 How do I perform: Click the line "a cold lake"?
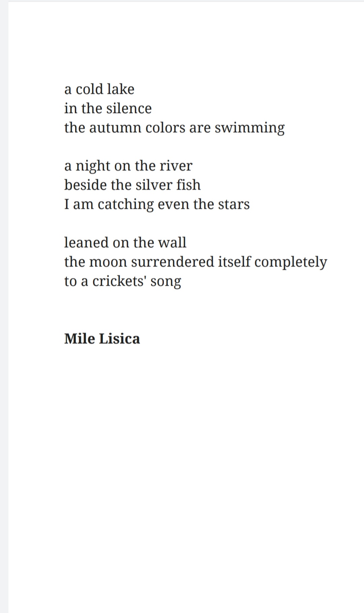[99, 89]
